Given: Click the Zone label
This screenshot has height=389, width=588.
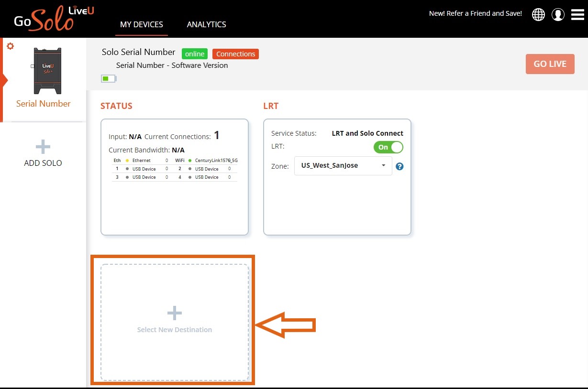Looking at the screenshot, I should point(280,166).
